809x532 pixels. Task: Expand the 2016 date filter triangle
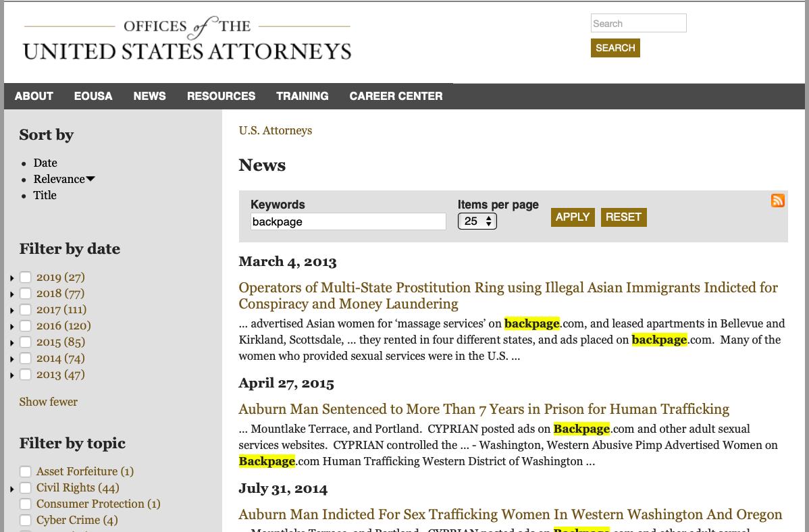tap(12, 327)
